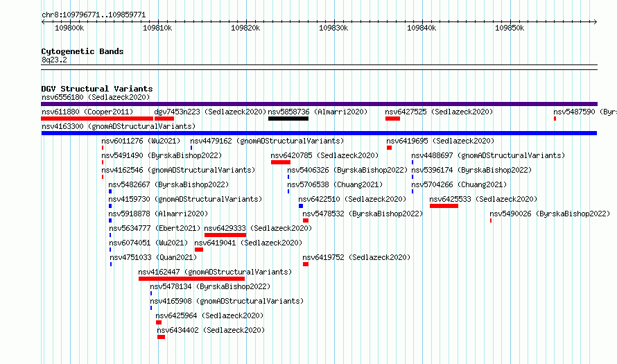Open nsv5396174 (ByrskaBishop2022) label

pyautogui.click(x=471, y=170)
